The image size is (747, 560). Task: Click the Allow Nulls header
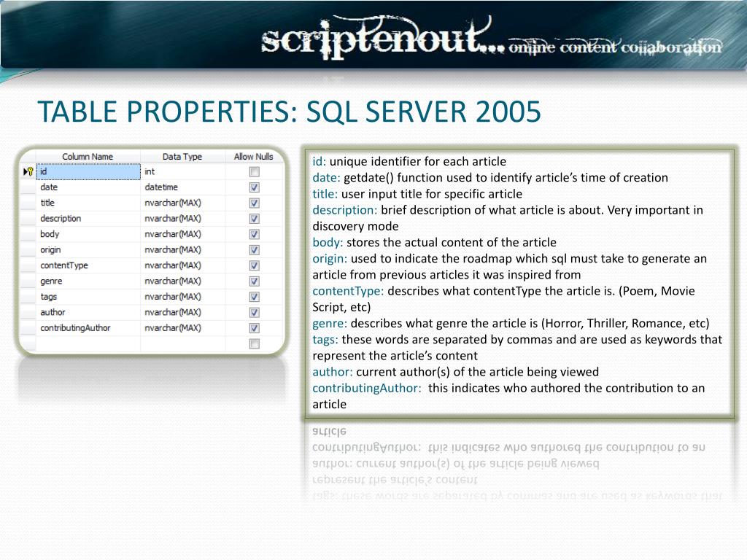pos(253,157)
